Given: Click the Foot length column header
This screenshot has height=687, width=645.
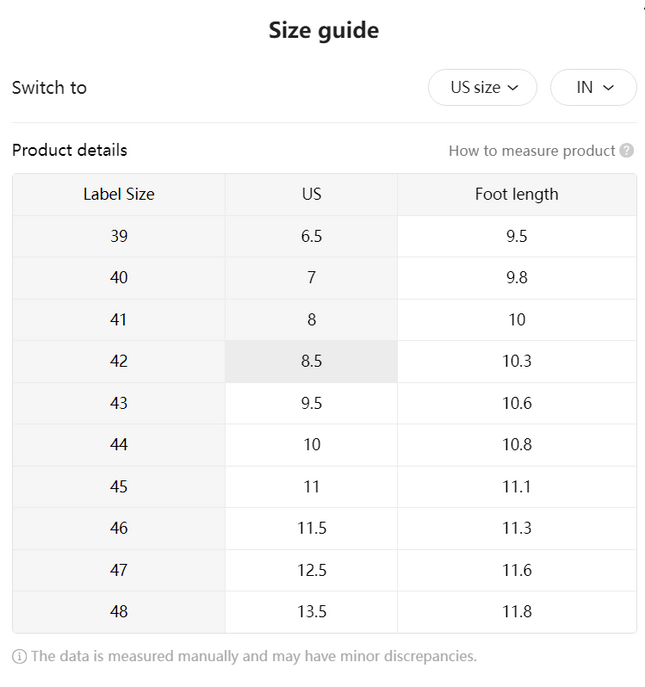Looking at the screenshot, I should pyautogui.click(x=517, y=194).
